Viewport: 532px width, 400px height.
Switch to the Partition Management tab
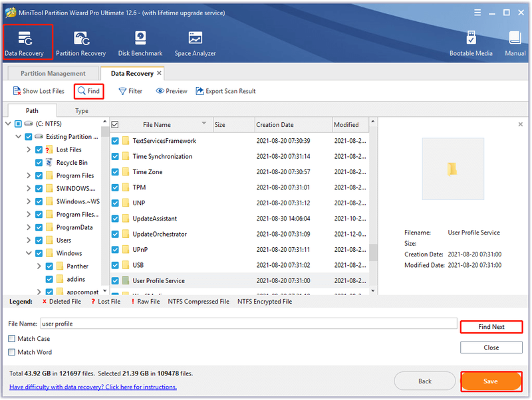coord(53,73)
